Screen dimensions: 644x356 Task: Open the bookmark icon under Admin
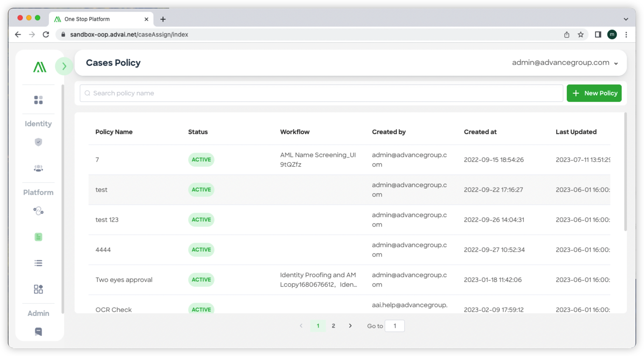(x=38, y=332)
